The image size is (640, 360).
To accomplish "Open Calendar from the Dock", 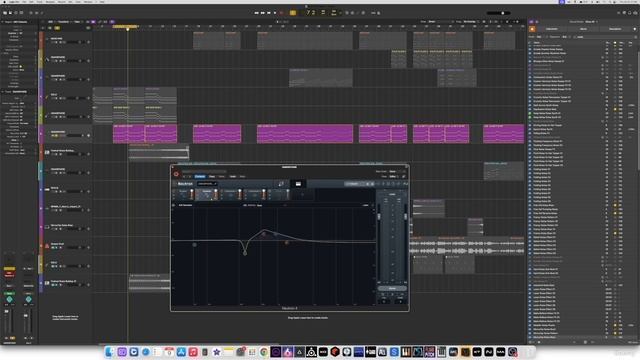I will pos(169,352).
